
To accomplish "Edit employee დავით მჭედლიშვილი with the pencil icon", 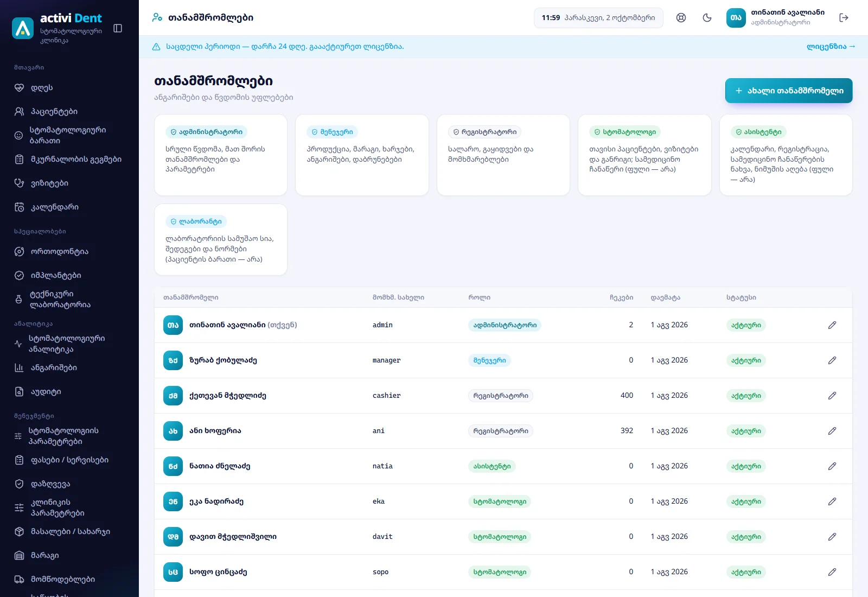I will click(832, 537).
